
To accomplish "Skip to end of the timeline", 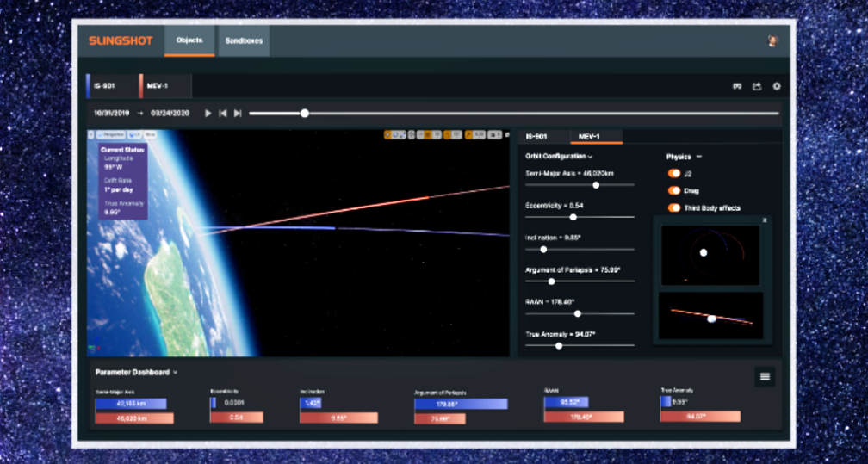I will pyautogui.click(x=238, y=113).
